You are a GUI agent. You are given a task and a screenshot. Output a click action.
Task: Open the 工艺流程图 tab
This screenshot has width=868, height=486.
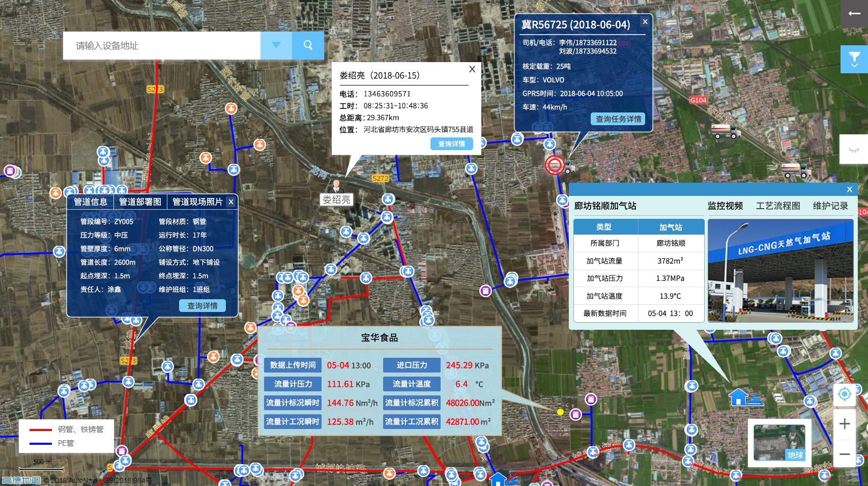777,206
